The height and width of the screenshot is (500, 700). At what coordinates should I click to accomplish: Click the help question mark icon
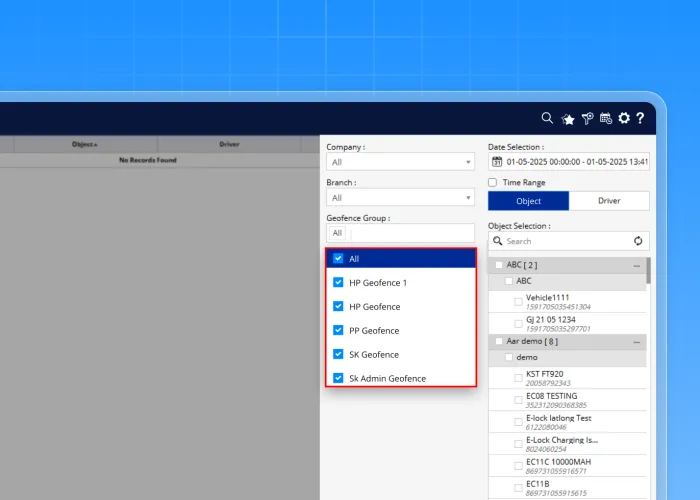tap(640, 118)
